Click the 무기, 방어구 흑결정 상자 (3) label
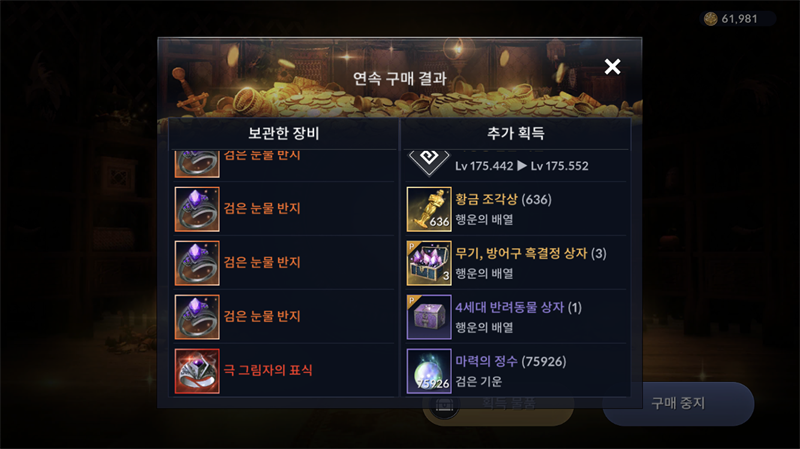Screen dimensions: 800x449 point(531,254)
